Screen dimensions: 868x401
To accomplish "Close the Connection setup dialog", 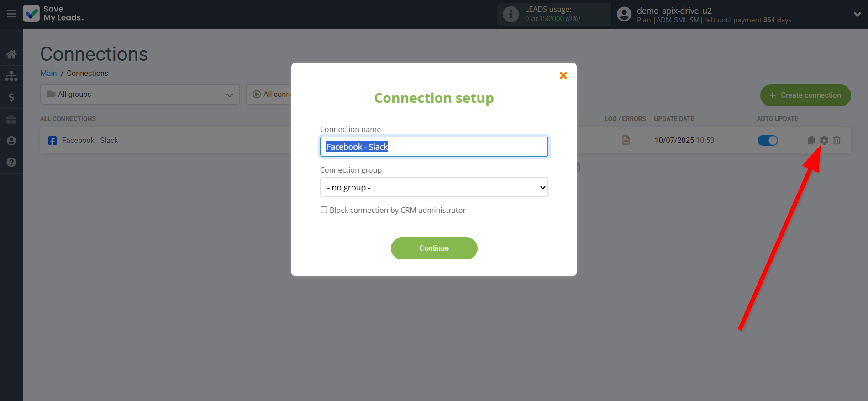I will point(563,75).
